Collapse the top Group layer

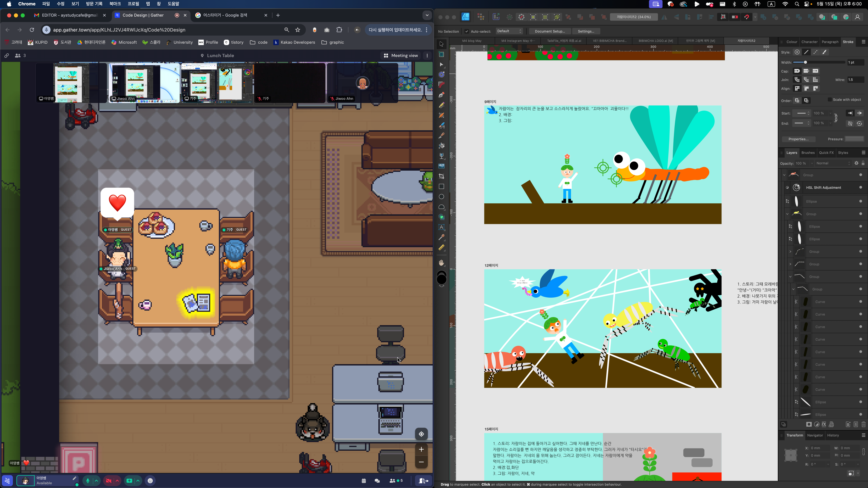(784, 175)
